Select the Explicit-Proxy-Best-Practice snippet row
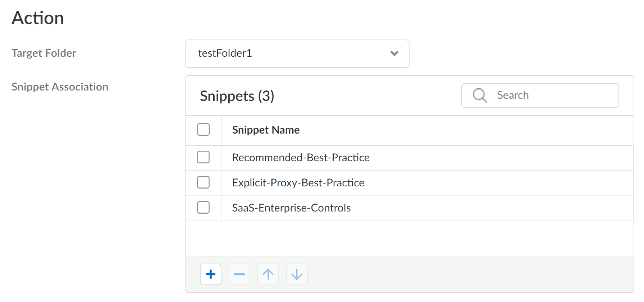644x302 pixels. (298, 183)
